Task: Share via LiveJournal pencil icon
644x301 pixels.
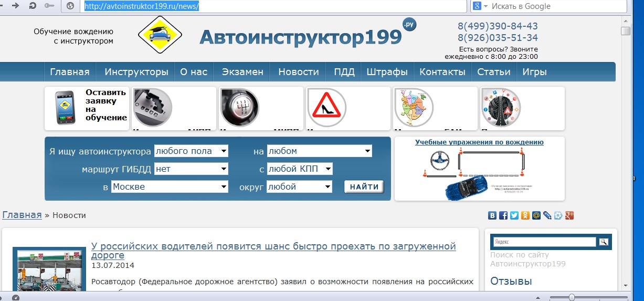Action: (x=547, y=215)
